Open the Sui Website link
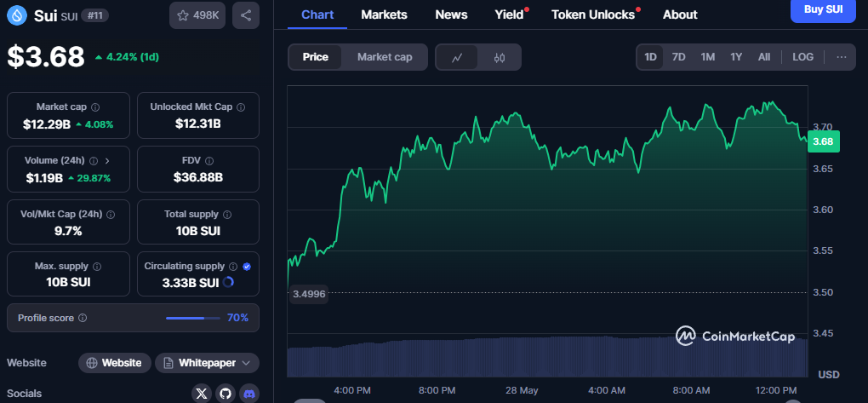868x403 pixels. point(115,363)
